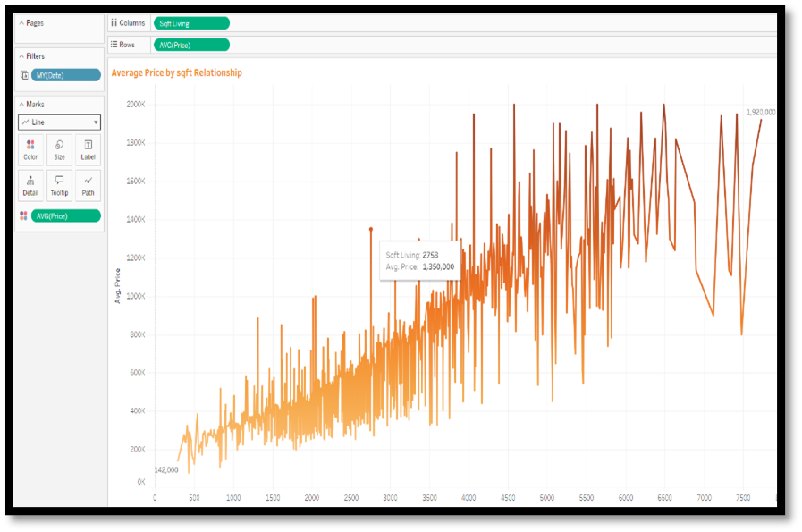Collapse the Pages card
This screenshot has width=802, height=532.
21,23
